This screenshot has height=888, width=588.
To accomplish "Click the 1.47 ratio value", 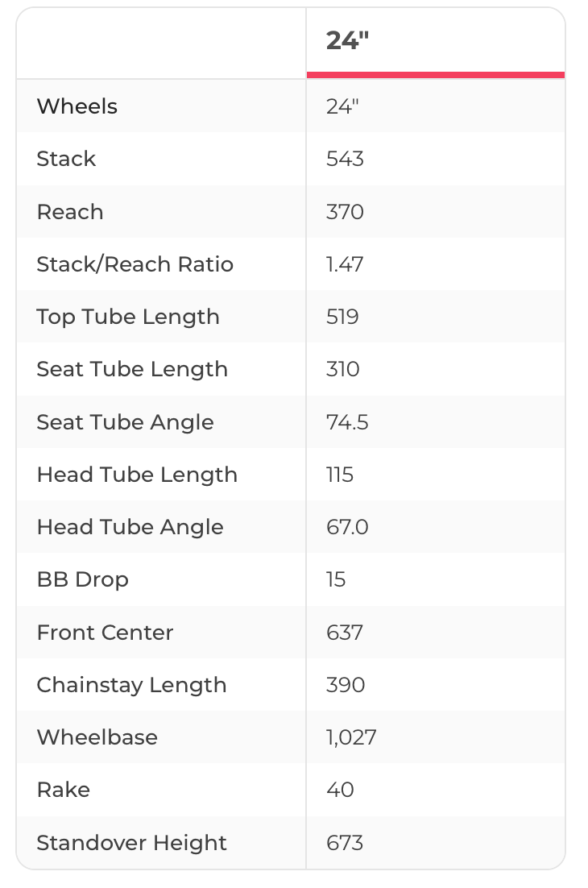I will tap(345, 264).
